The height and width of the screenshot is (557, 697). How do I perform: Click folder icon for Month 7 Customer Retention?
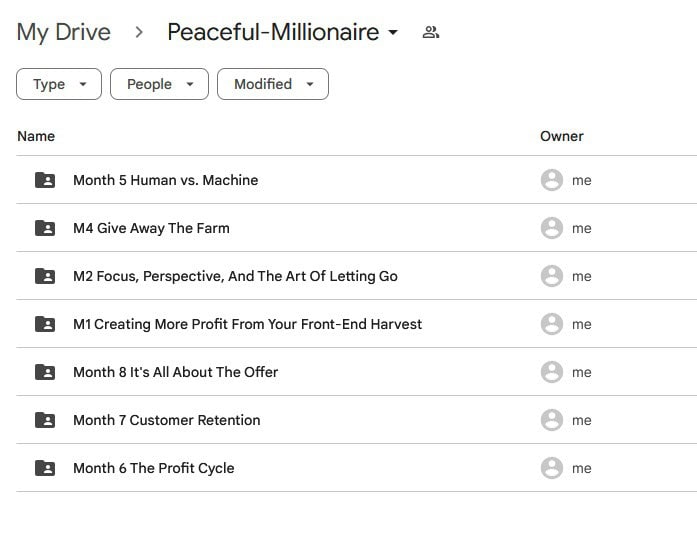click(x=45, y=420)
